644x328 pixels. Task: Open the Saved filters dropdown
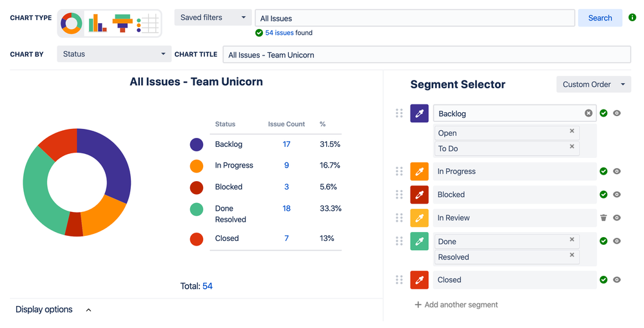213,17
